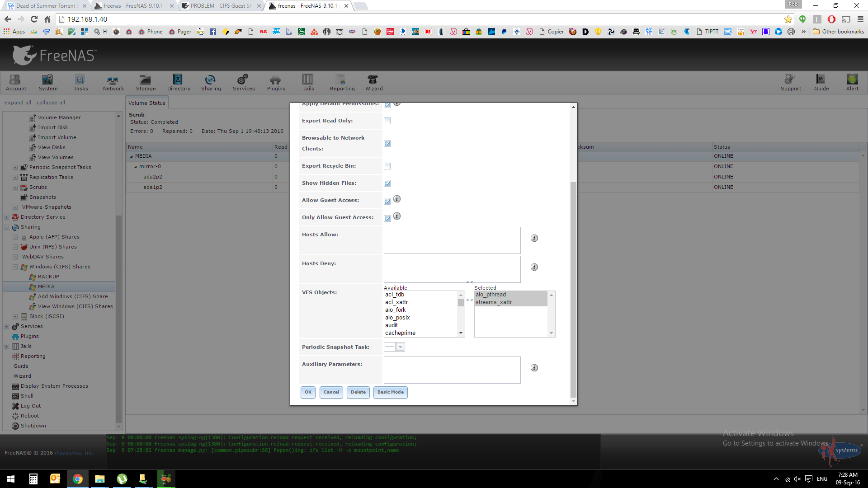
Task: Click the collapse all link
Action: pos(51,103)
